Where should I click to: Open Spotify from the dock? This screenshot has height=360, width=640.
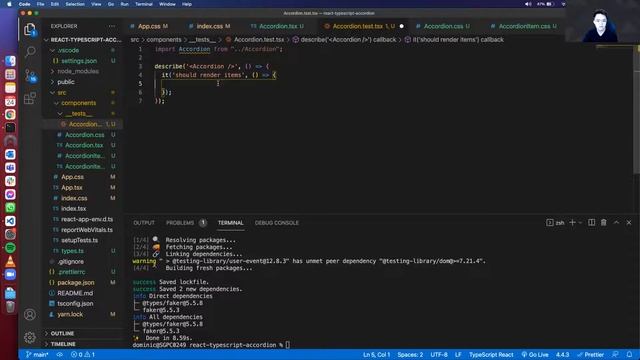click(10, 248)
